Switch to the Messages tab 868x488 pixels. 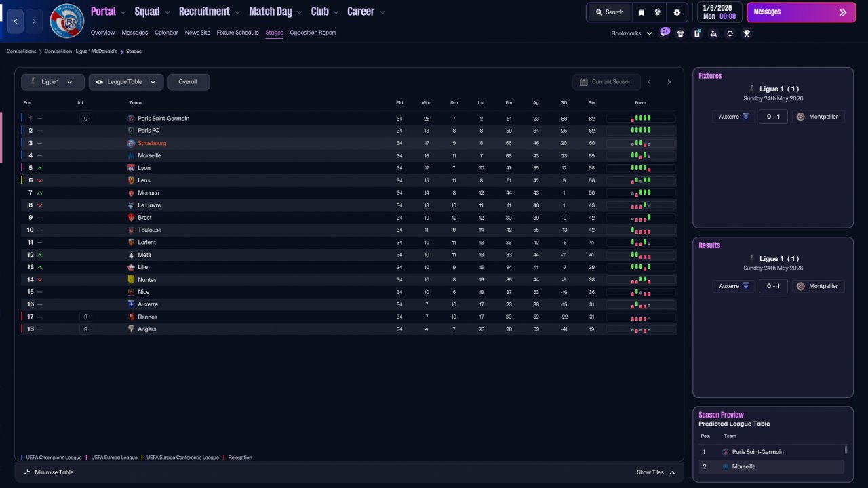pos(134,33)
